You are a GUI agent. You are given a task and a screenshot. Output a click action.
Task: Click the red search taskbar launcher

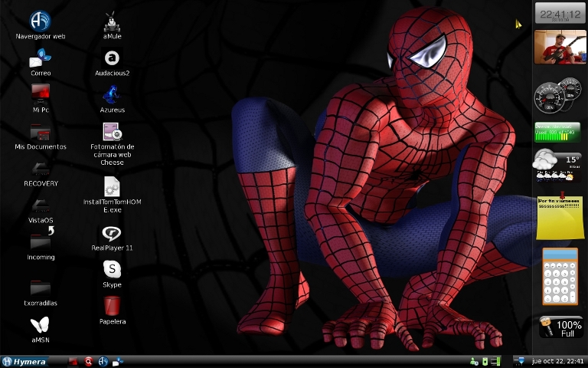[x=89, y=362]
